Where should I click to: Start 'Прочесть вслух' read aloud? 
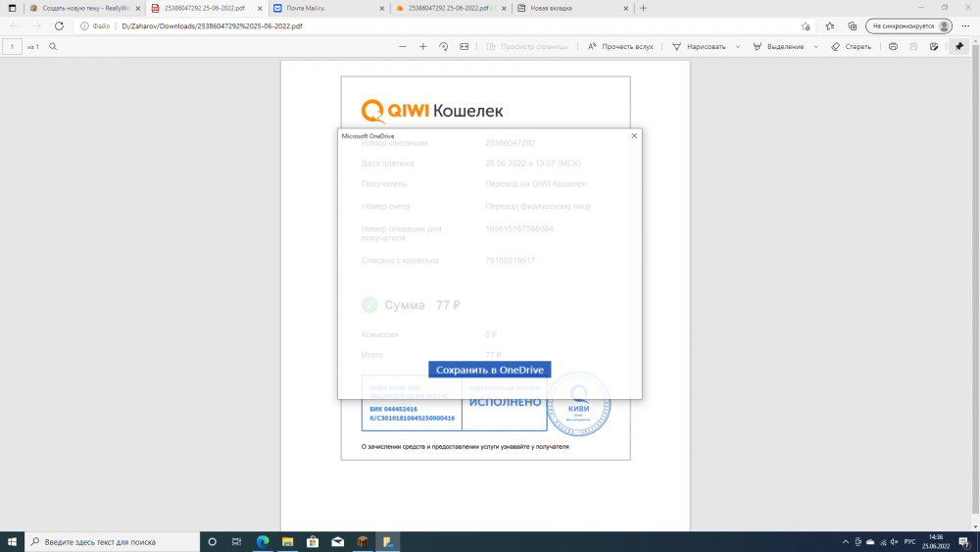point(620,46)
